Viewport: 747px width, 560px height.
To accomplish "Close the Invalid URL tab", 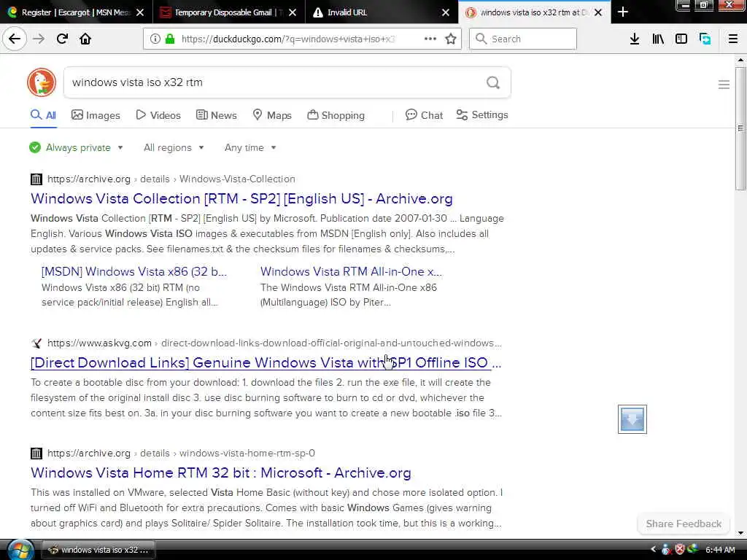I will [x=446, y=12].
